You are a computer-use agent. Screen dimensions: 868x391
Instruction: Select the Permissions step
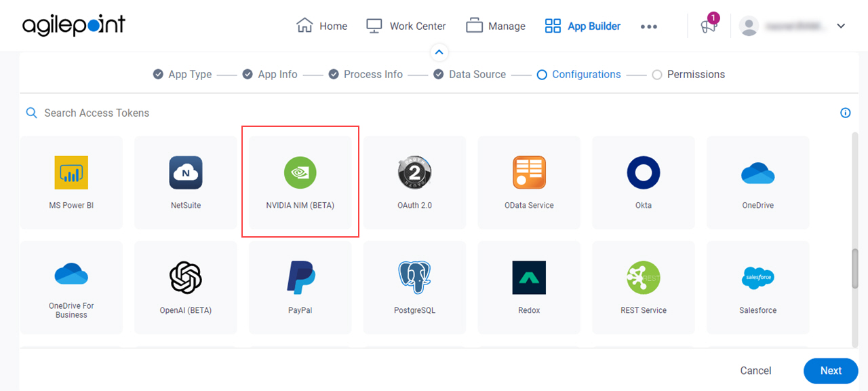(x=688, y=75)
